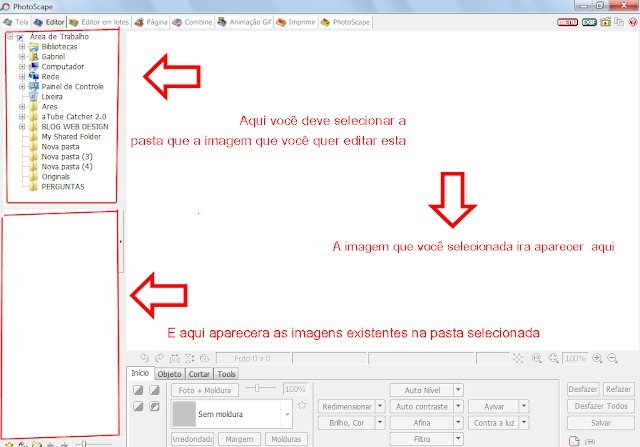Image resolution: width=640 pixels, height=447 pixels.
Task: Click the Margem button
Action: coord(239,439)
